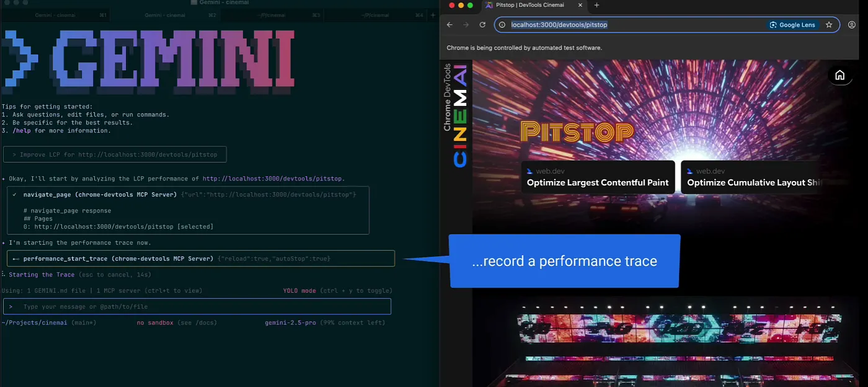The height and width of the screenshot is (387, 868).
Task: Switch to the third terminal tab
Action: (x=267, y=15)
